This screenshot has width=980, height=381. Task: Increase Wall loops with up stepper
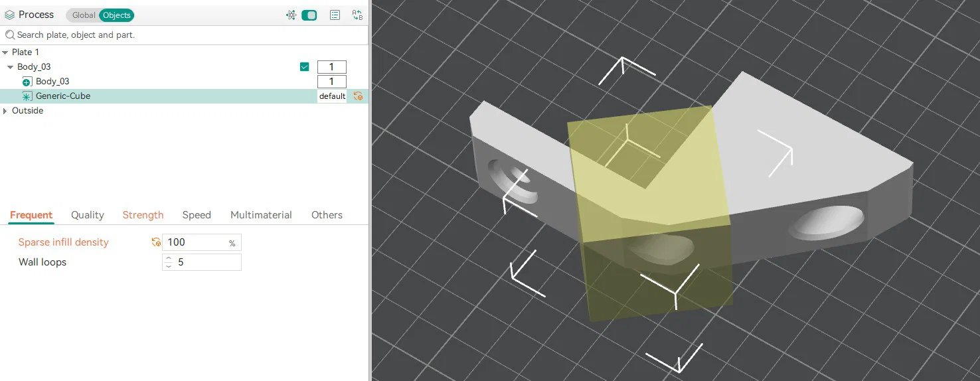point(169,259)
